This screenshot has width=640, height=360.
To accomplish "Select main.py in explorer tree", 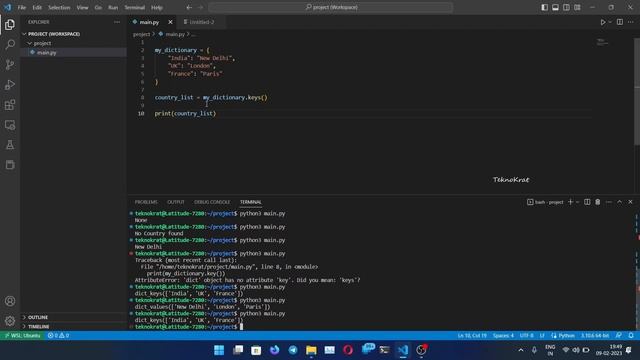I will (x=73, y=53).
